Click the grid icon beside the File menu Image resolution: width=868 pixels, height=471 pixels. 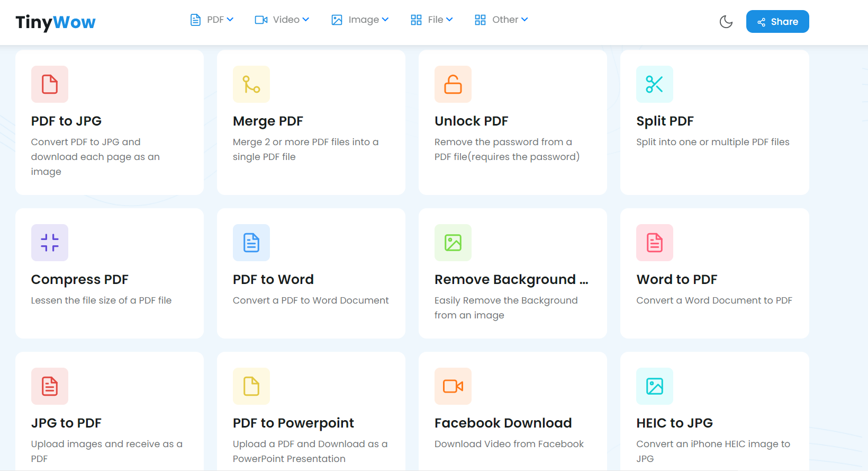click(416, 20)
